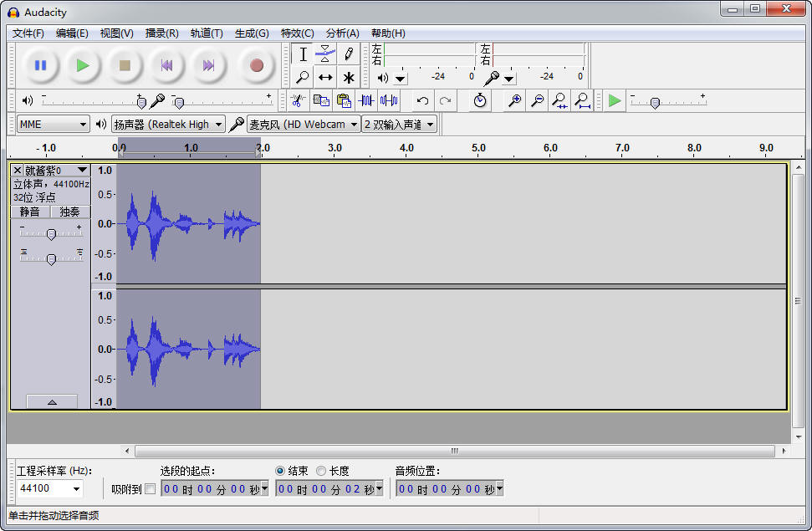Click the Stop playback button
This screenshot has height=531, width=812.
(x=125, y=65)
